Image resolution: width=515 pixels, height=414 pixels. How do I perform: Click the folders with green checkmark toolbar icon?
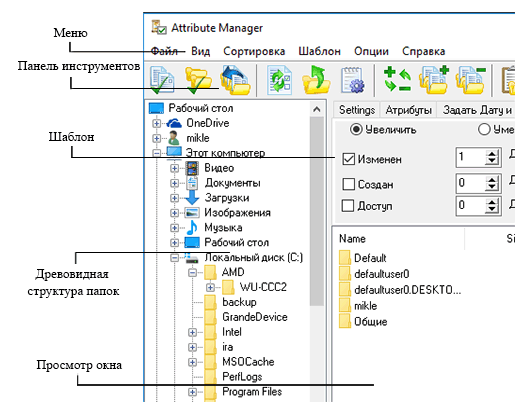(198, 80)
